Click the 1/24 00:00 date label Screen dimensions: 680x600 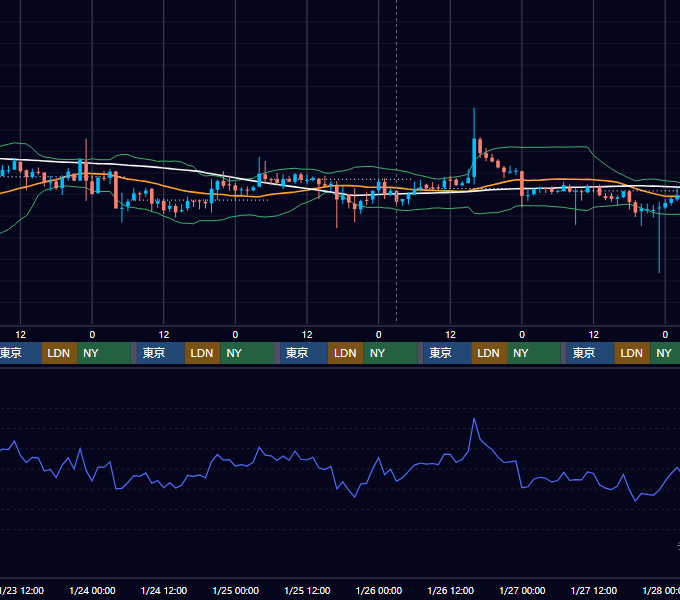92,590
